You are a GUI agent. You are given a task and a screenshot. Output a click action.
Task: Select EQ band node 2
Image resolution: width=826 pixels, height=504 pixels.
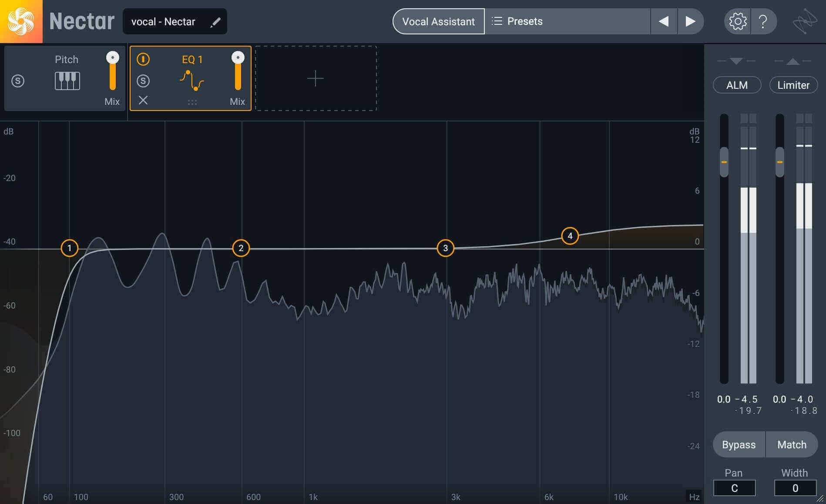241,248
